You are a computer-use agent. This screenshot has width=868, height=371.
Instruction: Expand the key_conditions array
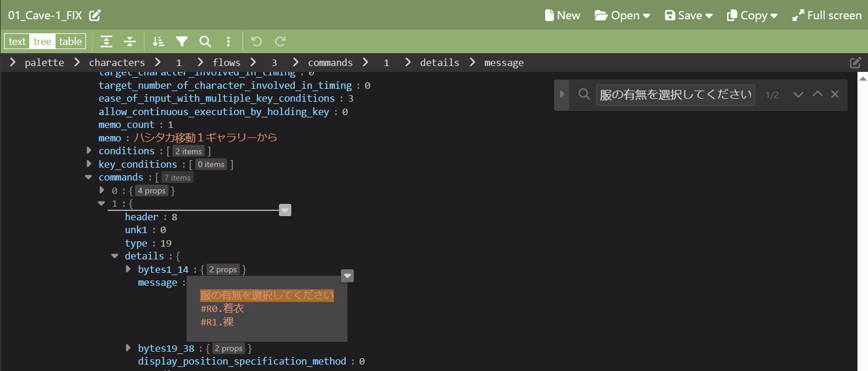[89, 164]
